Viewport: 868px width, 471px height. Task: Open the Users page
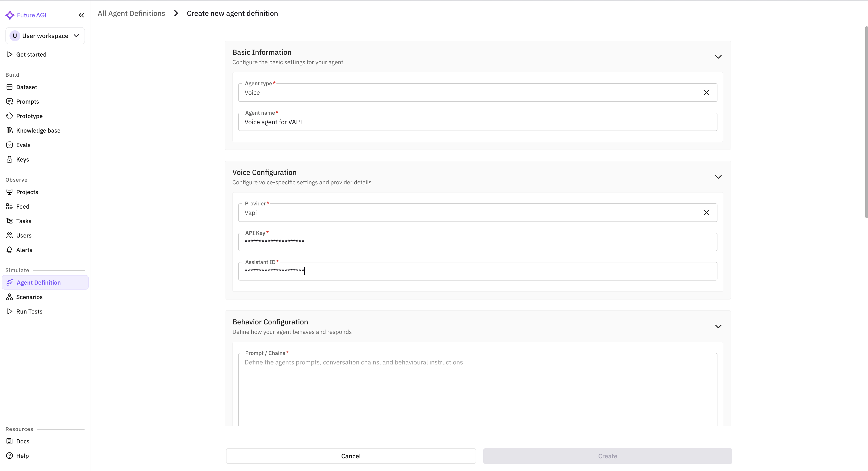coord(24,235)
